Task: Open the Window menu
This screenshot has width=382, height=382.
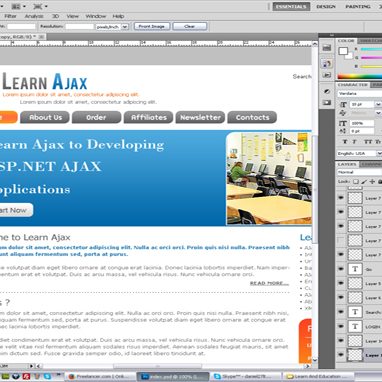Action: [96, 16]
